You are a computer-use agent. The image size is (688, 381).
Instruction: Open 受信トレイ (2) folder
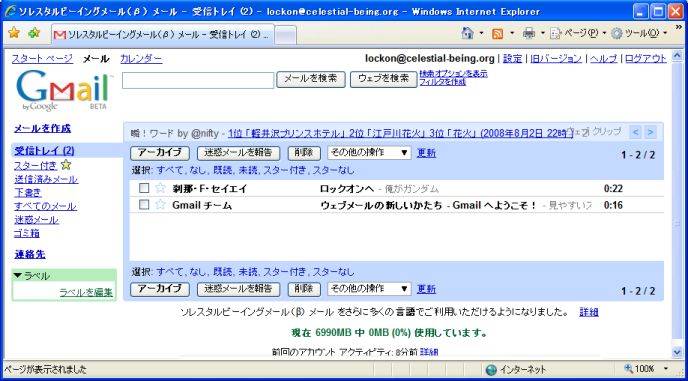[x=44, y=151]
